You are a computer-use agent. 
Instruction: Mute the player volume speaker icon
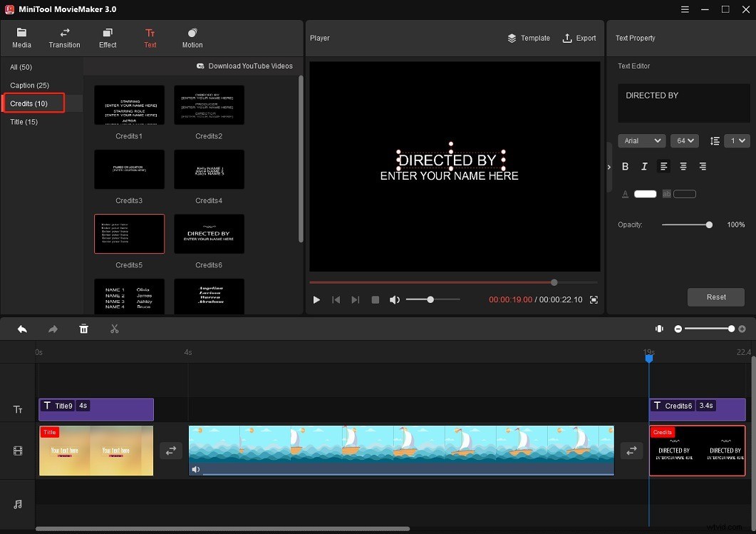pos(395,299)
